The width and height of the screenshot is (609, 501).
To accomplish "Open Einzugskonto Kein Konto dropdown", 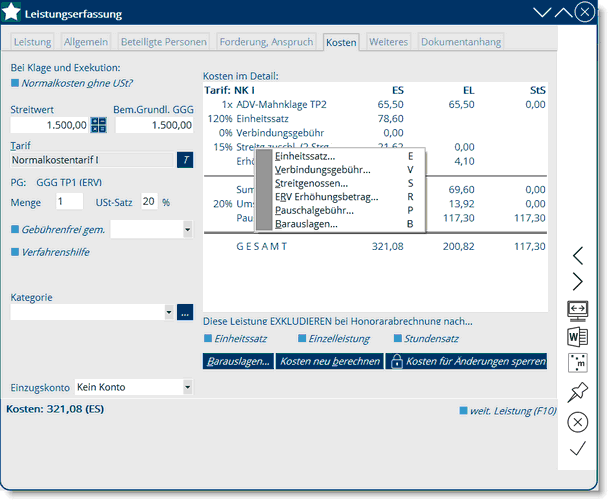I will [x=188, y=387].
